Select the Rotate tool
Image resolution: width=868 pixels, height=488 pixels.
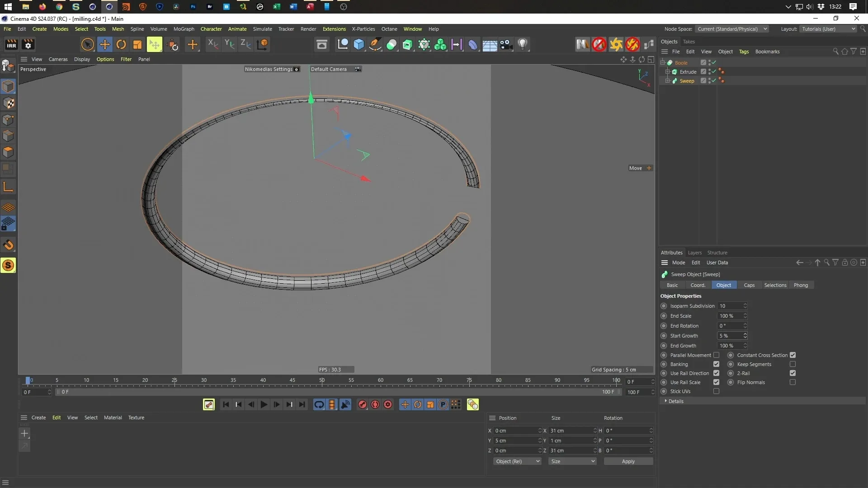[x=121, y=44]
